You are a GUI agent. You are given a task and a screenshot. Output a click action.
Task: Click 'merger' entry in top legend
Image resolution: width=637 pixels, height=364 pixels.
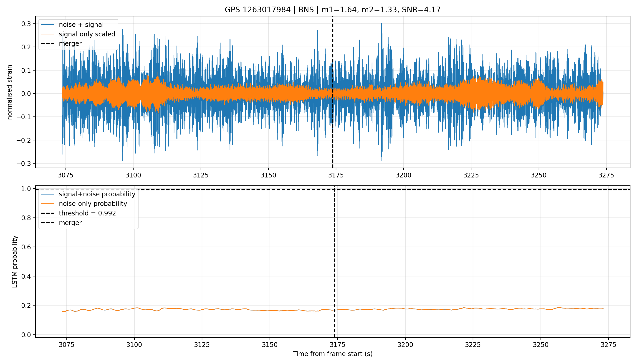(70, 43)
